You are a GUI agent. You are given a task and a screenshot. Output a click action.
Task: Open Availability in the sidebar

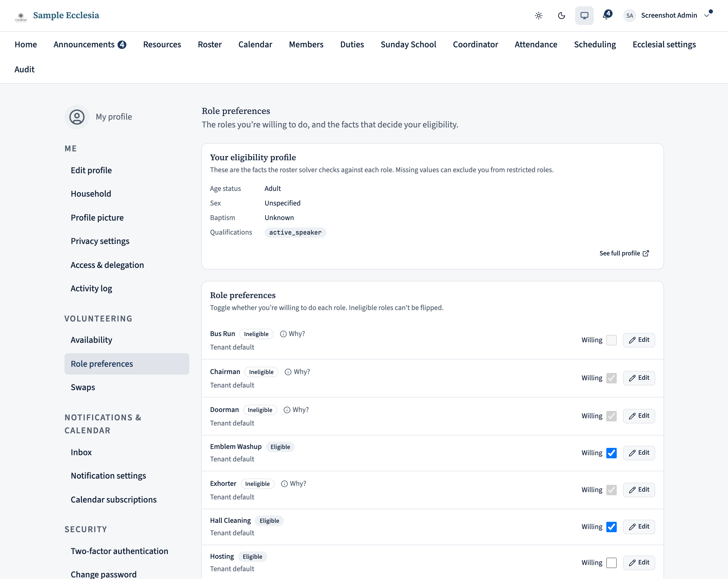127,340
